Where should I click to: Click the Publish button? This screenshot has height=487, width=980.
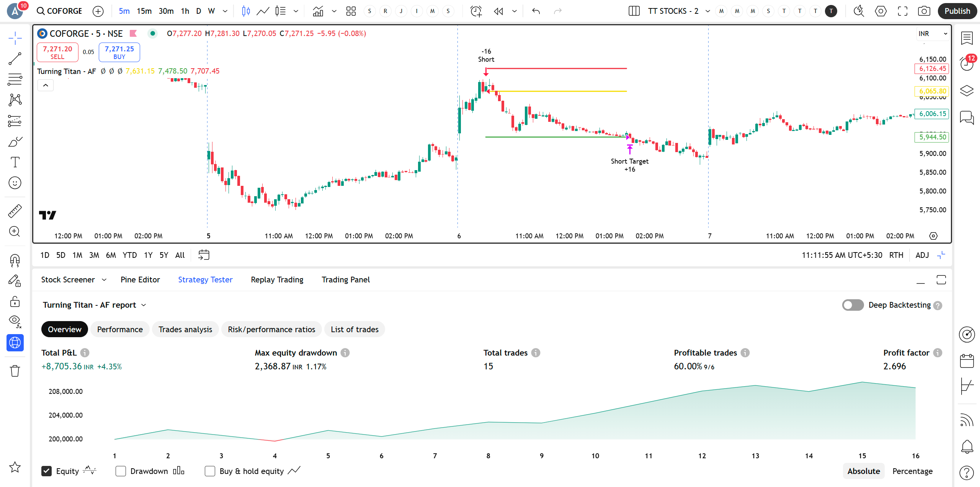click(x=957, y=11)
